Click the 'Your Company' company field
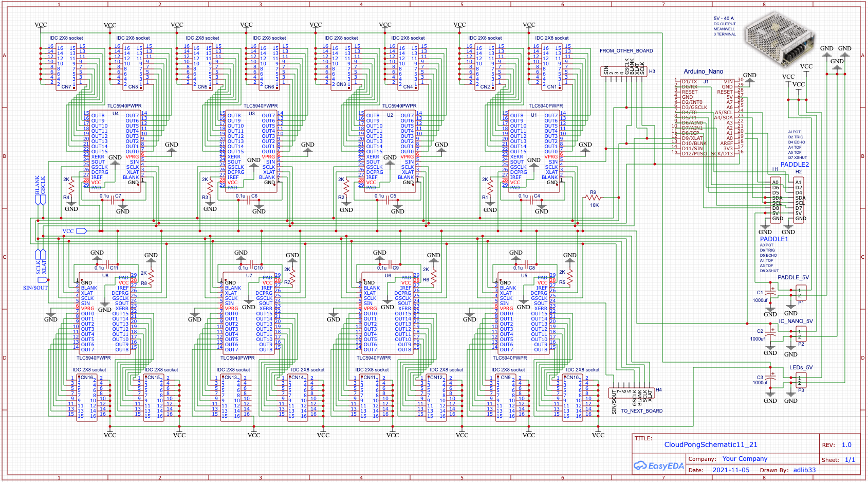 pyautogui.click(x=745, y=458)
